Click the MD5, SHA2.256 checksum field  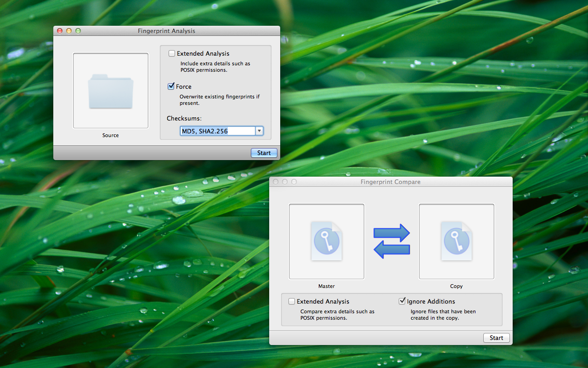[x=218, y=131]
